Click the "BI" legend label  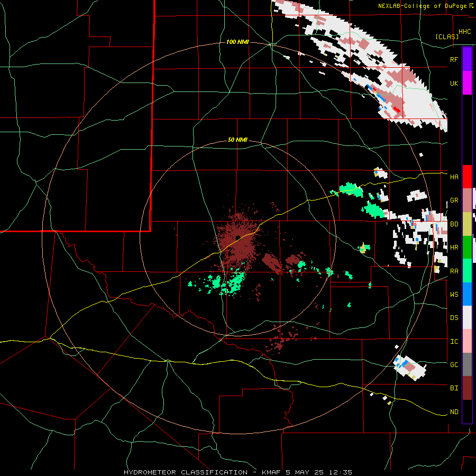[454, 388]
